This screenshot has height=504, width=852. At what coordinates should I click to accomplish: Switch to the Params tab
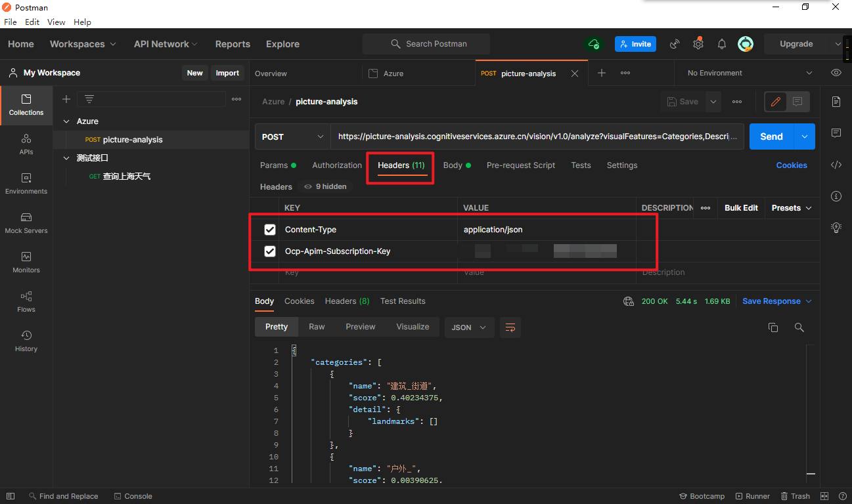pos(278,165)
